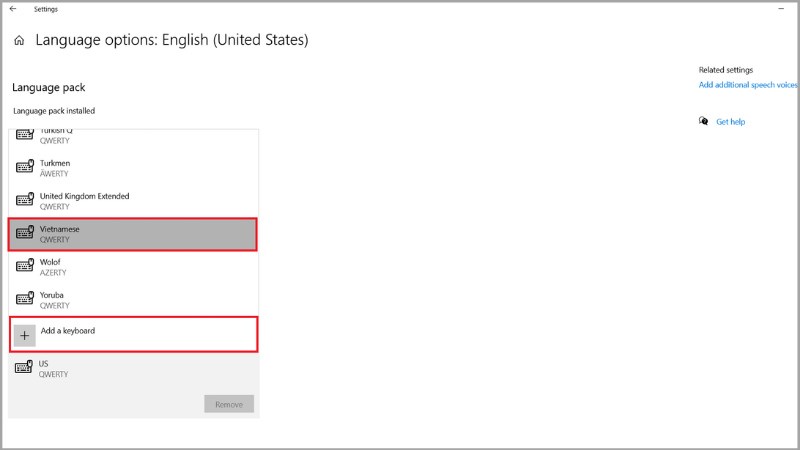
Task: Select the installed US QWERTY keyboard
Action: [134, 369]
